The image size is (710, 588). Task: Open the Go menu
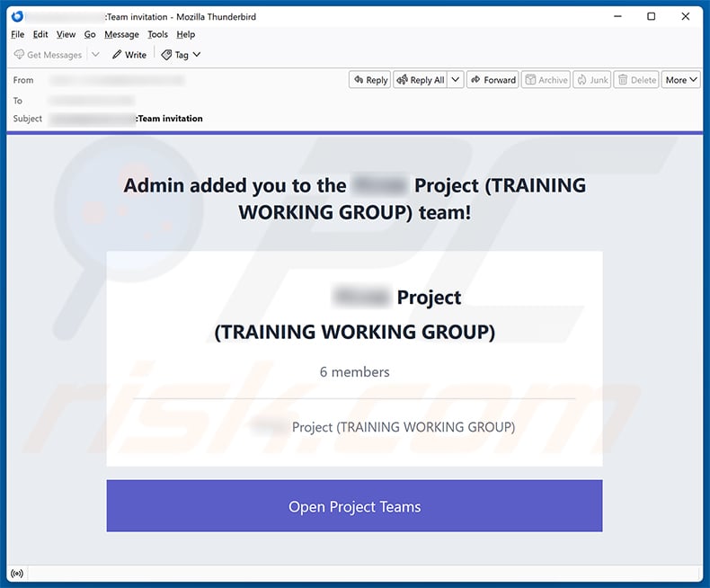click(90, 34)
